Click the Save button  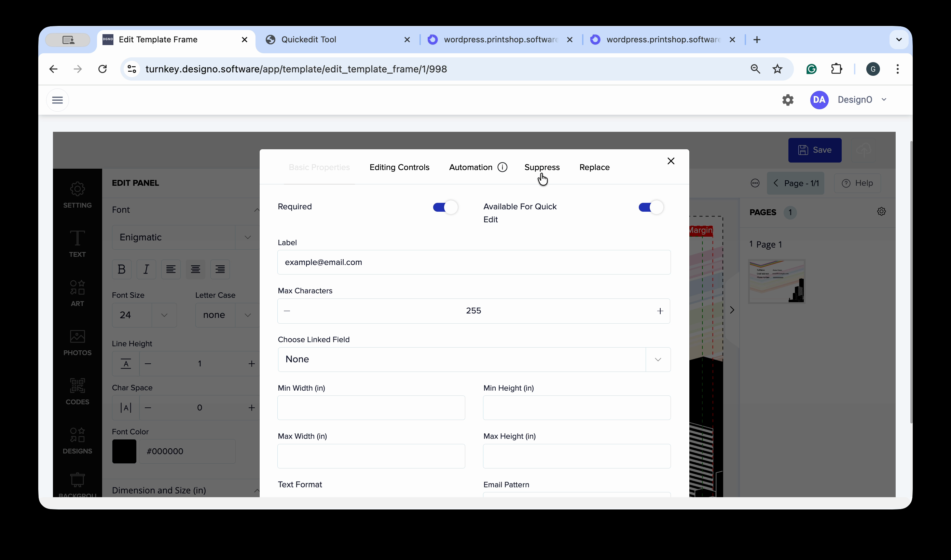814,150
